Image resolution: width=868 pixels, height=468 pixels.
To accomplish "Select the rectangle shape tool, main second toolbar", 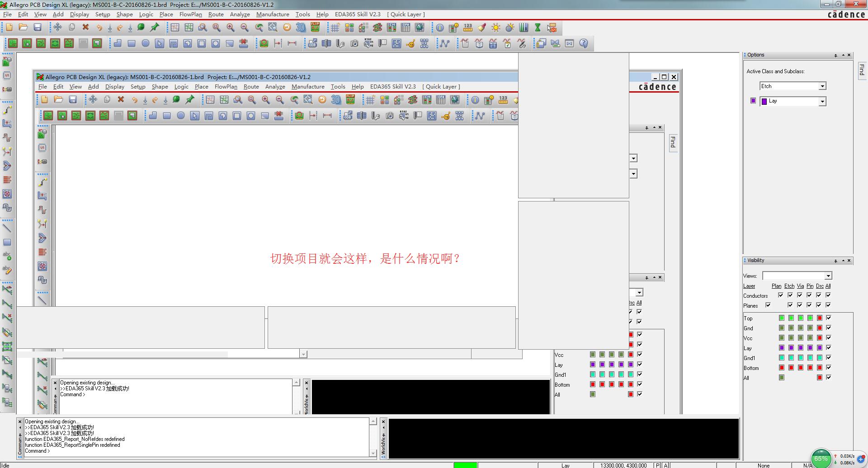I will [132, 43].
